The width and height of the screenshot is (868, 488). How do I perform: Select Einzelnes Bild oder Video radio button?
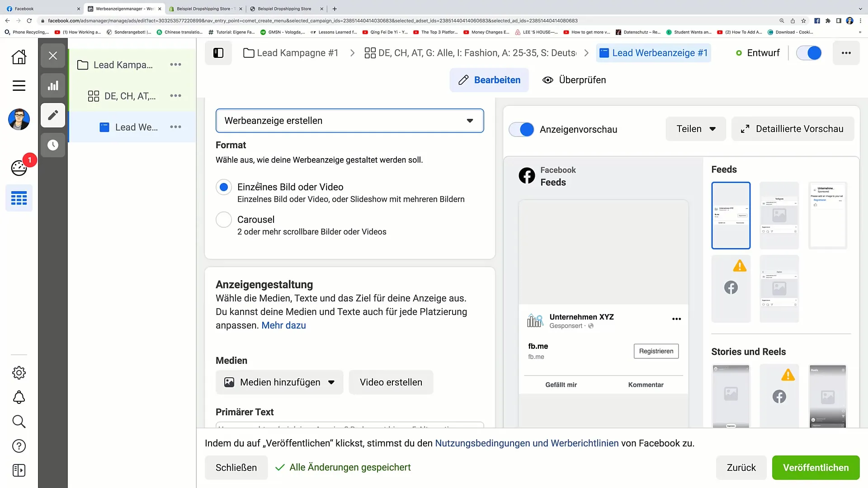(x=224, y=187)
